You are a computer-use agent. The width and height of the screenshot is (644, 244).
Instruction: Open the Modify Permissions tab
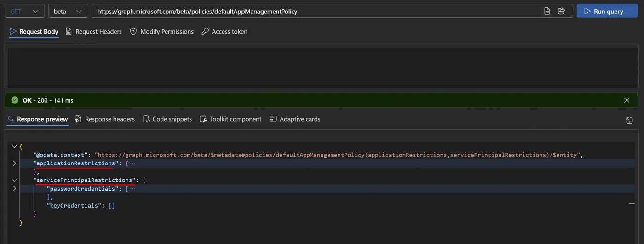(x=162, y=32)
